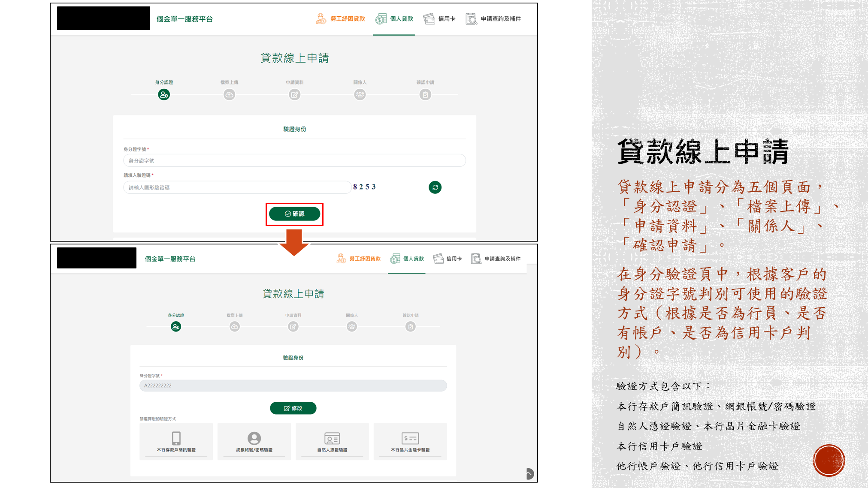Click 申請查詢及補件 search-document icon in lower screenshot

476,259
